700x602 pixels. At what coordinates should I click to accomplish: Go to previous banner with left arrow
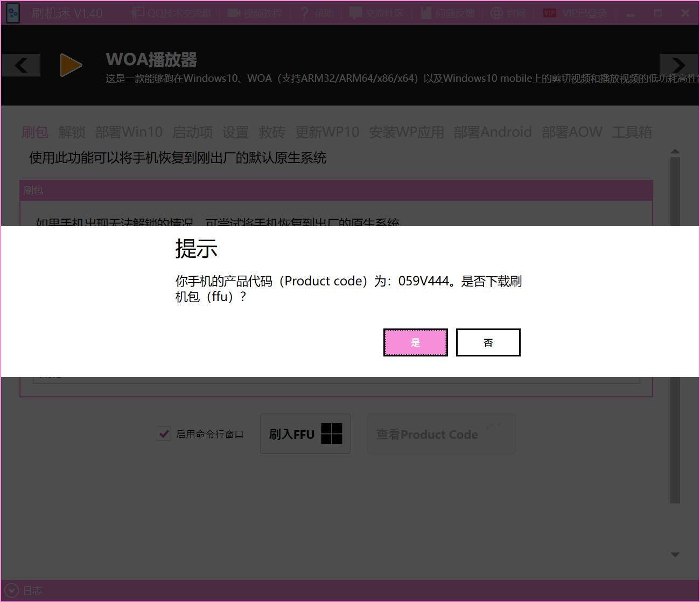(x=21, y=65)
